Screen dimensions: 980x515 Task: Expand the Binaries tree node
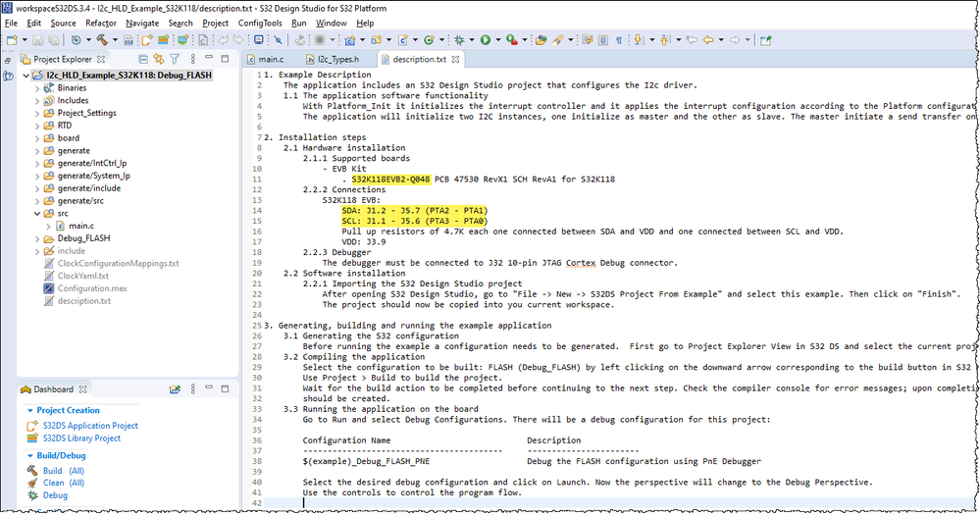click(x=37, y=88)
